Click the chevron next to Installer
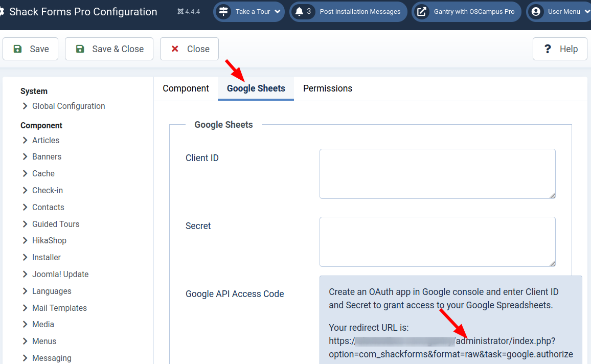591x364 pixels. [25, 257]
